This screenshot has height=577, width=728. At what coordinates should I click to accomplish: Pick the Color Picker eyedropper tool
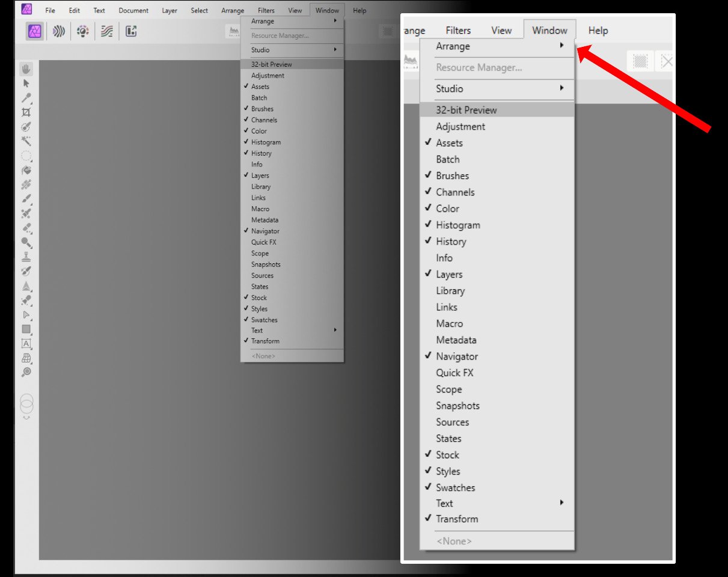coord(26,98)
